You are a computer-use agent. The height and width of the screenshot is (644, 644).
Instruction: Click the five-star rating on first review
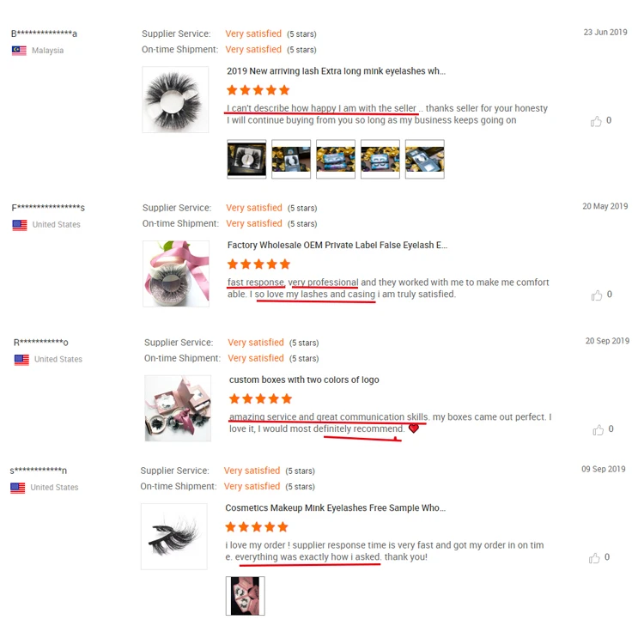(258, 90)
